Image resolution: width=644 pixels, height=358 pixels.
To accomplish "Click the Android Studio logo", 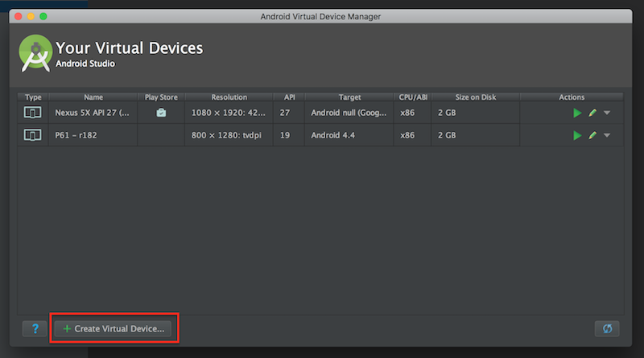I will [x=35, y=53].
